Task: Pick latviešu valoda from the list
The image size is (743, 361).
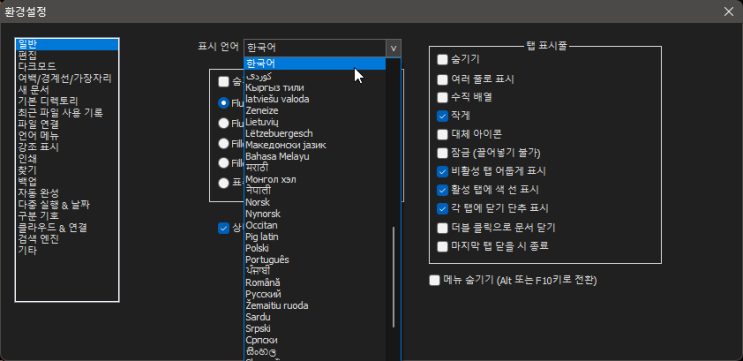Action: tap(315, 99)
